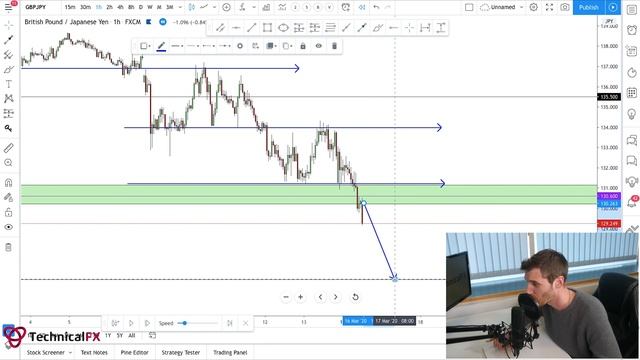Open the bar replay tool
The height and width of the screenshot is (360, 640).
pyautogui.click(x=362, y=7)
